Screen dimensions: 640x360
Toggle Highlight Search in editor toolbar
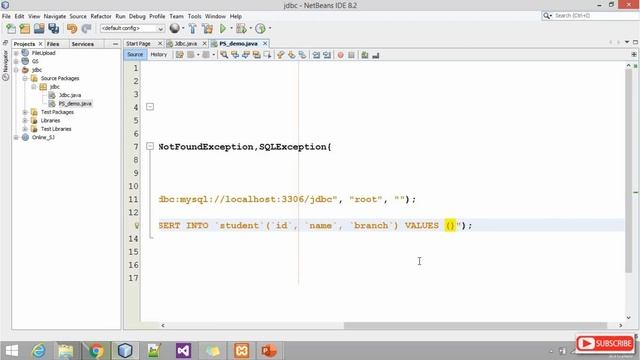click(256, 55)
